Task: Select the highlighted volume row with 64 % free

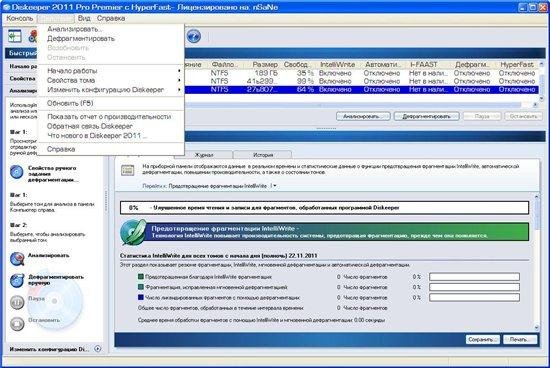Action: pos(361,89)
